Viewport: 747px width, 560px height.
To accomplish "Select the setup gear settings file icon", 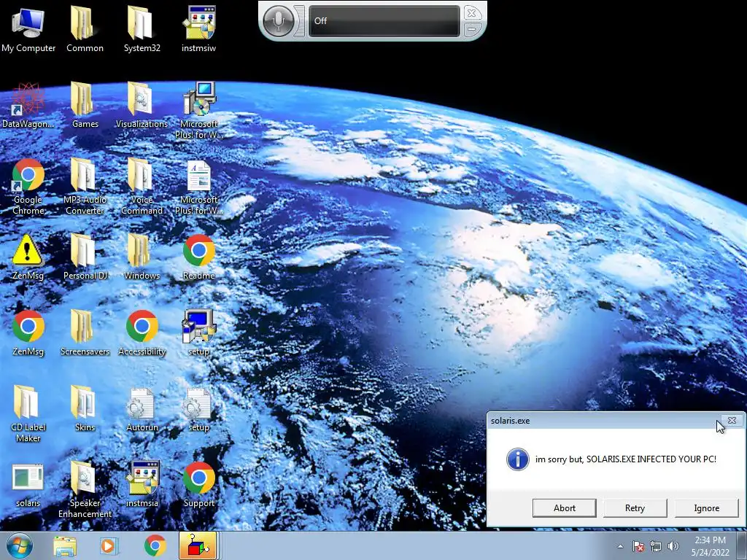I will [198, 408].
